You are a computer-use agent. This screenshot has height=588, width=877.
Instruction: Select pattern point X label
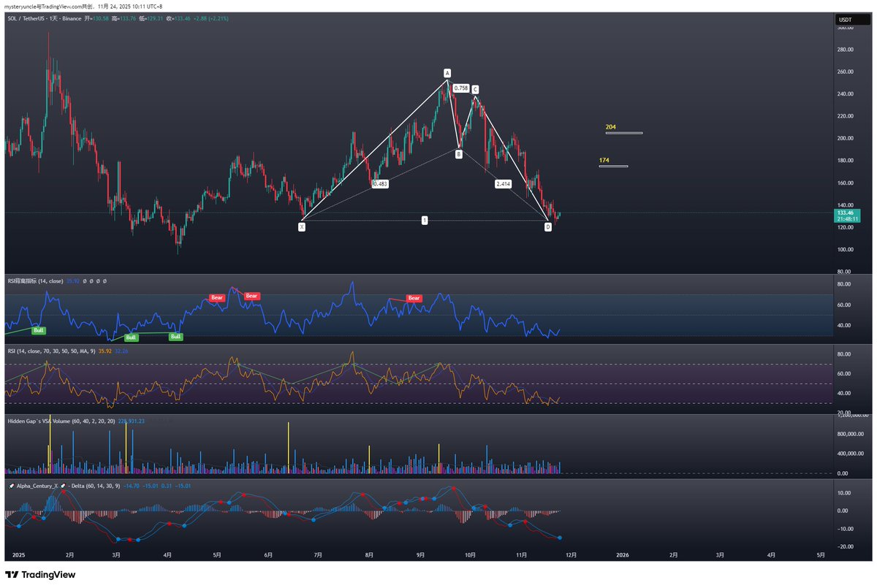tap(301, 227)
